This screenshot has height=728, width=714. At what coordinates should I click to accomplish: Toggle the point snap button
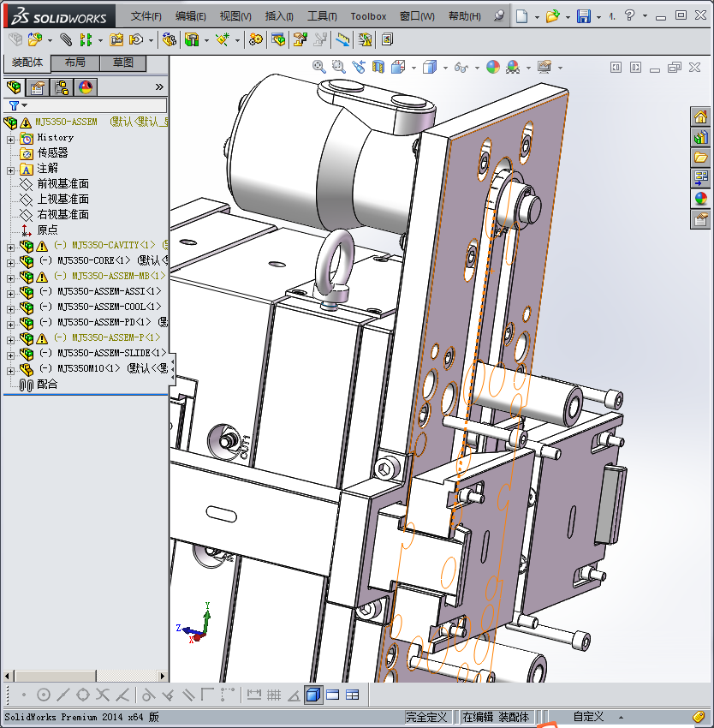point(24,695)
